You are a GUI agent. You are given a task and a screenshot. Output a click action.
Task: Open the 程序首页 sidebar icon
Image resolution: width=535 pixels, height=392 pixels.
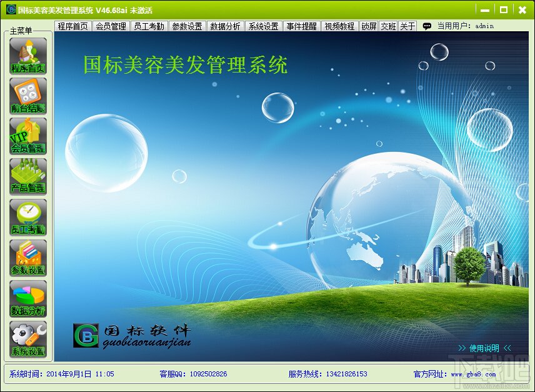(28, 56)
